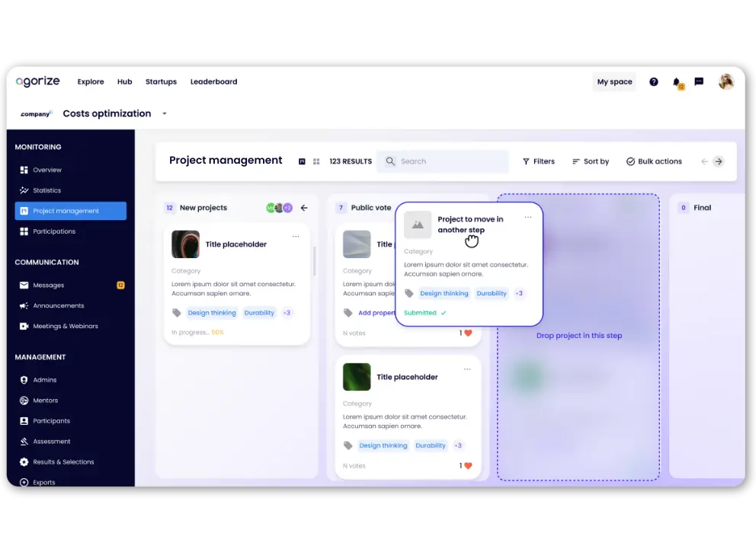The image size is (756, 533).
Task: Open three-dot menu on New projects card
Action: (x=296, y=237)
